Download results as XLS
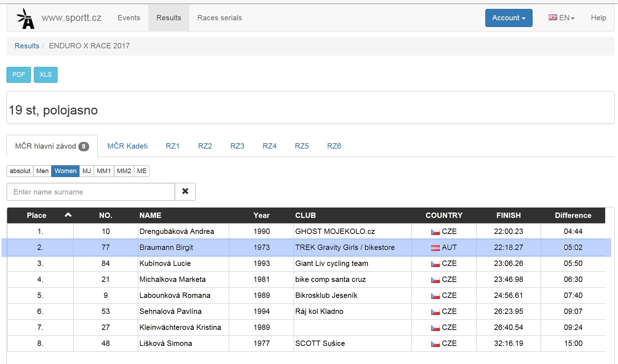The image size is (618, 364). pos(46,75)
